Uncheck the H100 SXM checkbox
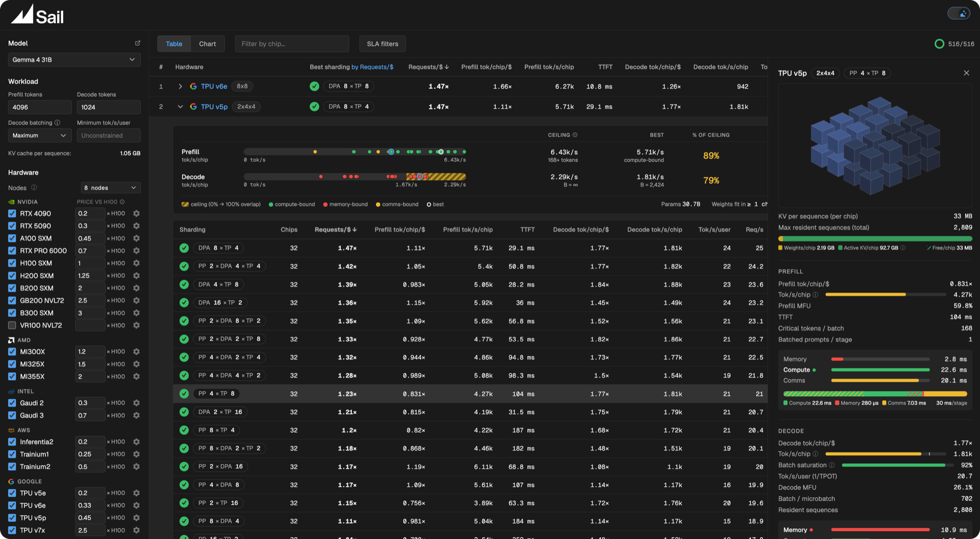The image size is (980, 539). click(12, 263)
